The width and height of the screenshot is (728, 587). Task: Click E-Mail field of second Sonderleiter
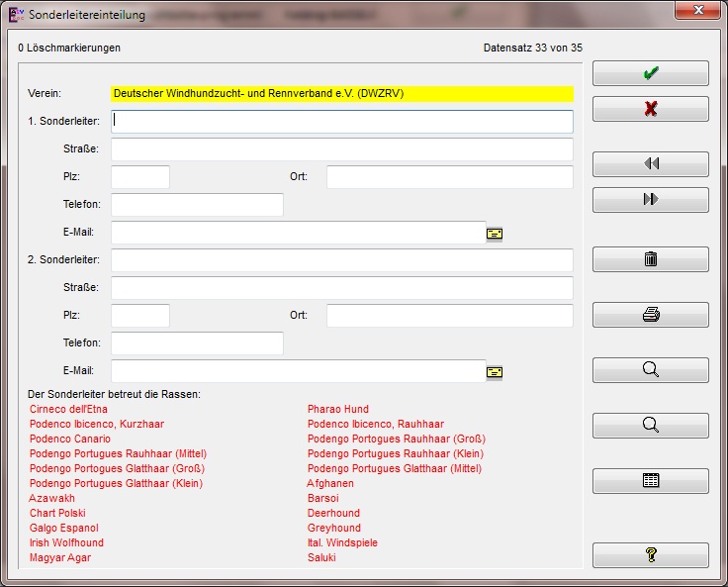point(299,371)
